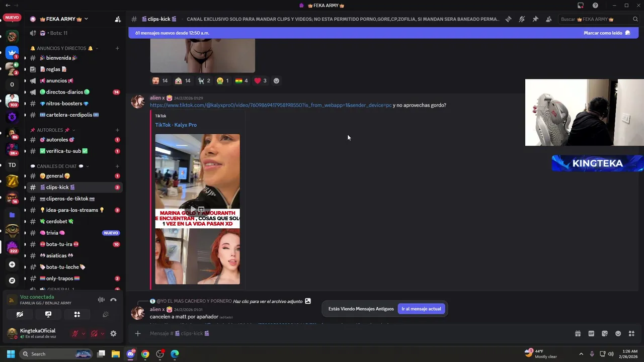Click message input for clips-kick
Viewport: 644px width, 362px height.
357,333
